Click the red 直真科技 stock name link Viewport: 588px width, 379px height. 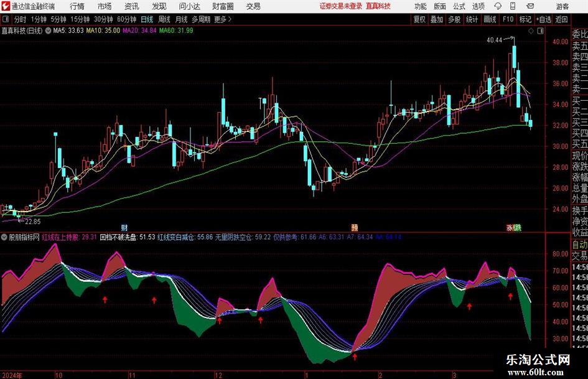click(x=378, y=6)
